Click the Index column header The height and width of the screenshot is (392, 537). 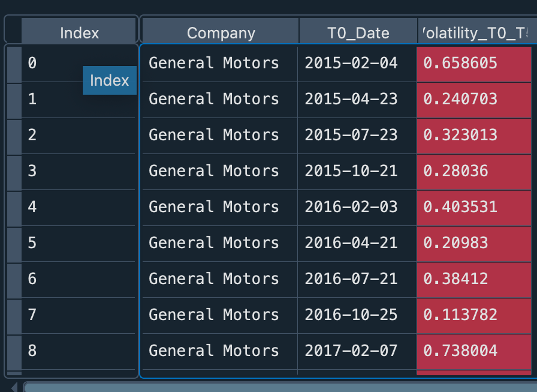tap(79, 33)
